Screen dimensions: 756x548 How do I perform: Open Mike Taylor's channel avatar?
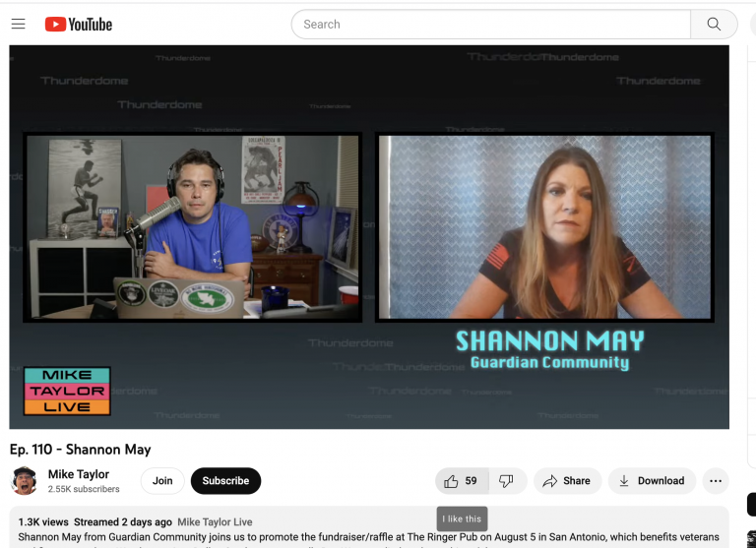click(25, 481)
